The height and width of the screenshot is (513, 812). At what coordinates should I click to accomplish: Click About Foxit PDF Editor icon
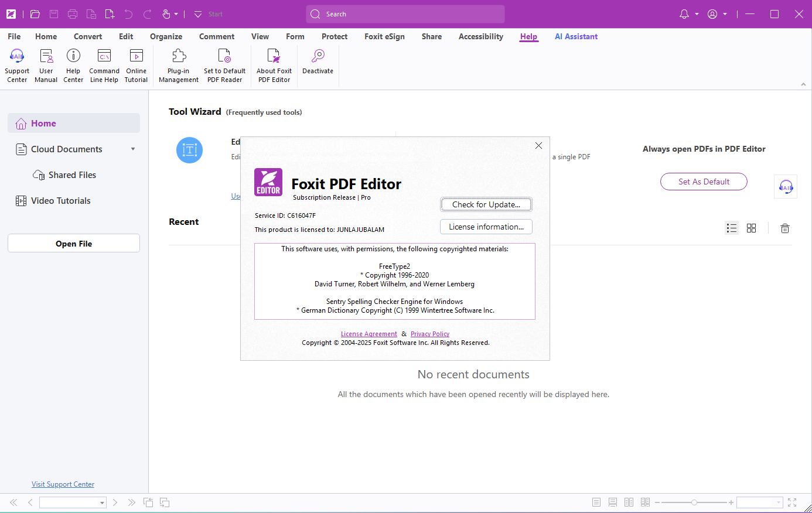point(274,66)
